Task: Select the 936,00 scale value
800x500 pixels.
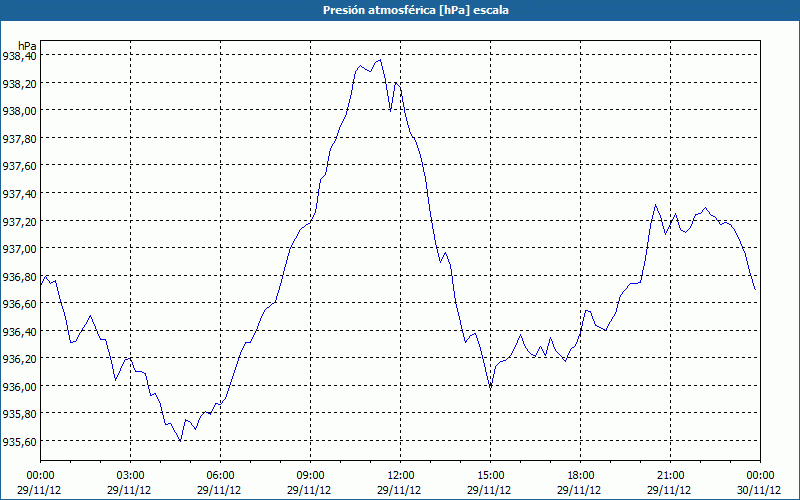Action: [x=19, y=387]
